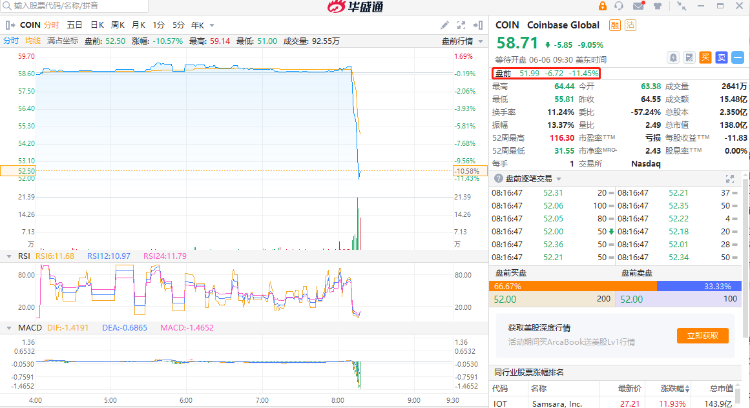Click help icon beside 盘前逐笔交易

tap(498, 178)
